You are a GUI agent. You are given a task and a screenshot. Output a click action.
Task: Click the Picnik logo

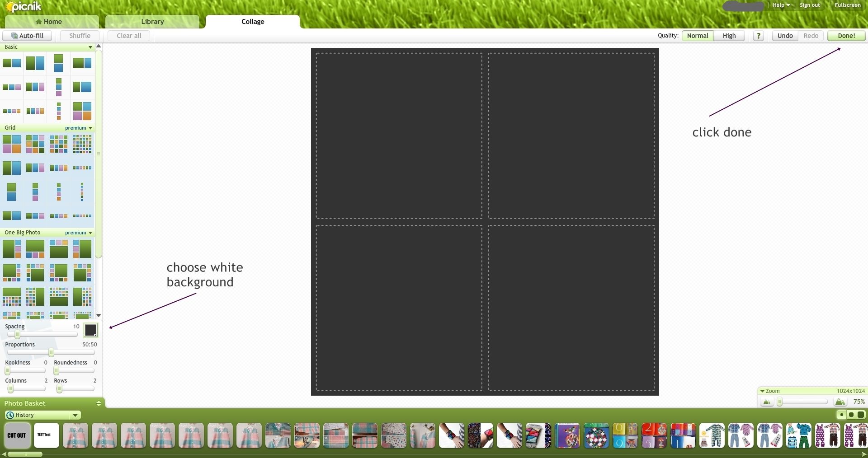[24, 6]
